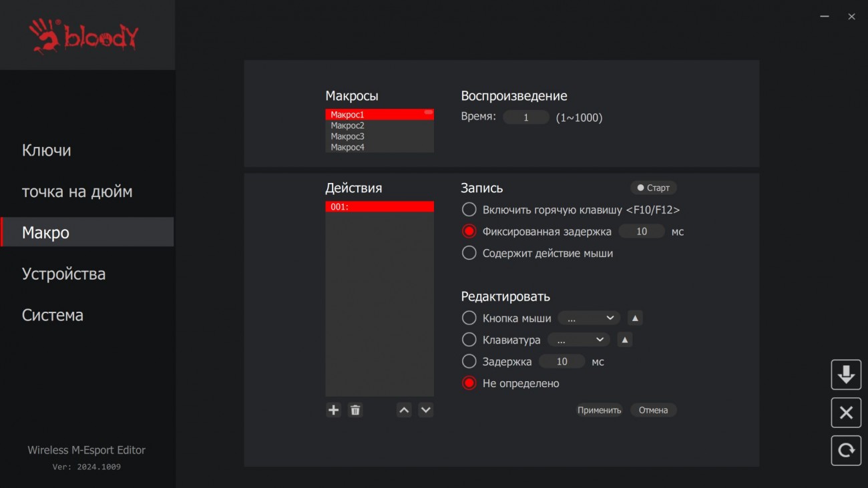Click the triangle button beside Клавиатура dropdown
868x488 pixels.
[624, 340]
